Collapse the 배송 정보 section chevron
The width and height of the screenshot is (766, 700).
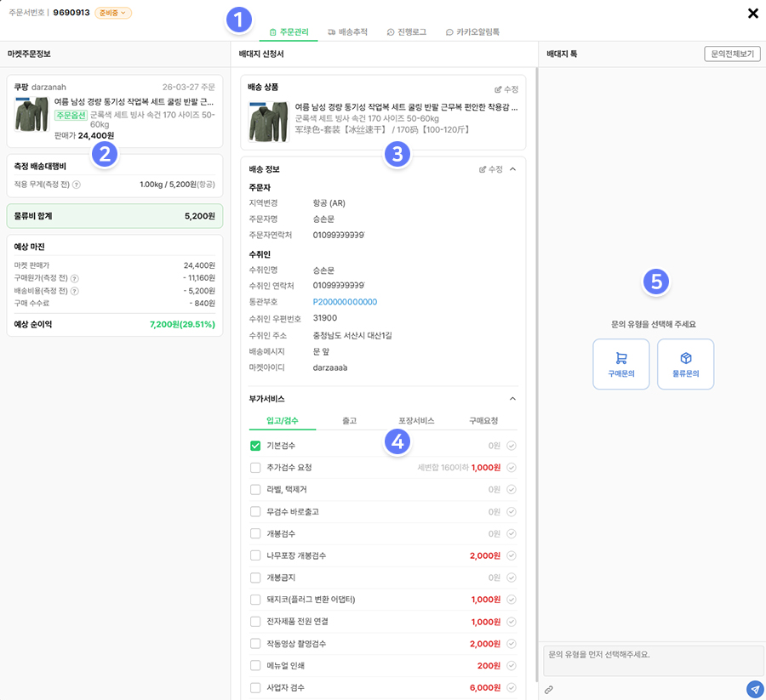click(512, 169)
